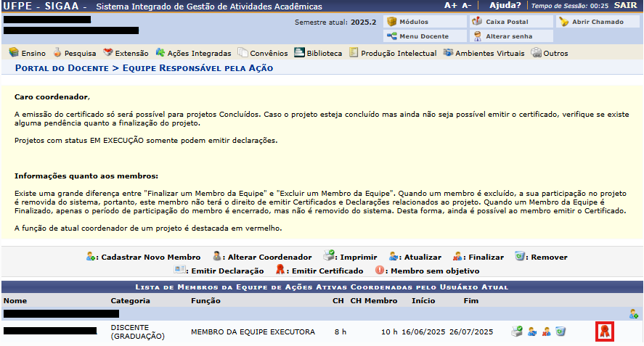The image size is (644, 346).
Task: Click the Biblioteca book icon
Action: (299, 52)
